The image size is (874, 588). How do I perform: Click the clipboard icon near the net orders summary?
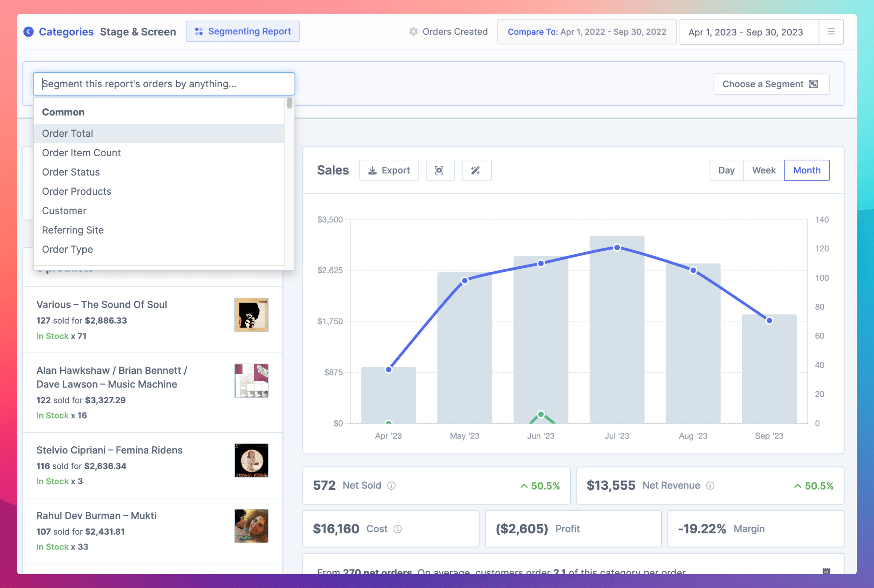click(x=826, y=572)
